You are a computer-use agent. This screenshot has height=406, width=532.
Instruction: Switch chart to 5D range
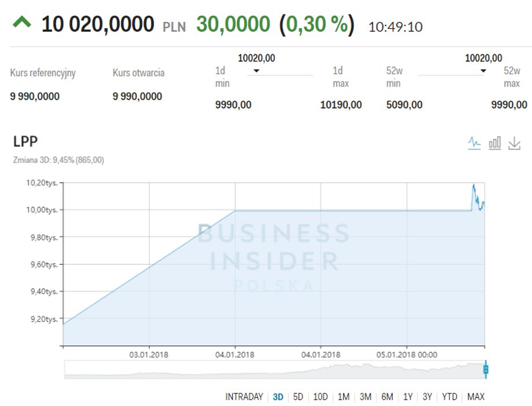point(298,397)
